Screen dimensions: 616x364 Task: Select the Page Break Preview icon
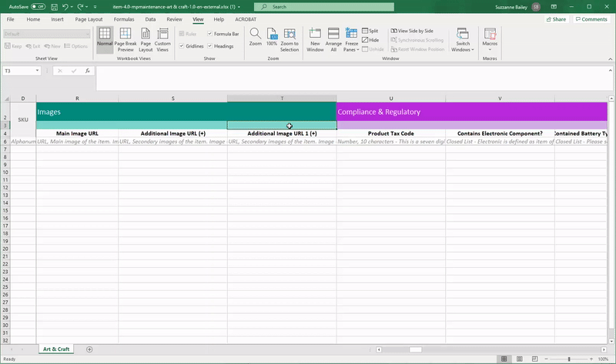click(126, 40)
